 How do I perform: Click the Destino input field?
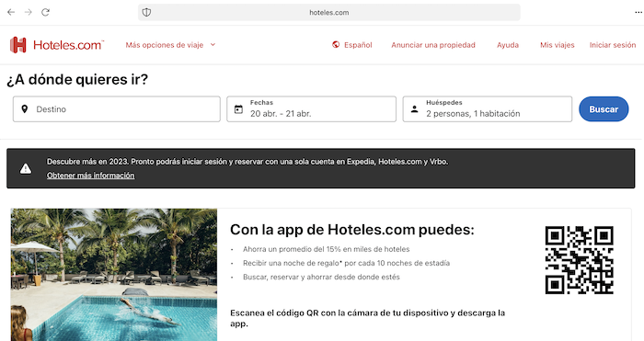coord(117,109)
